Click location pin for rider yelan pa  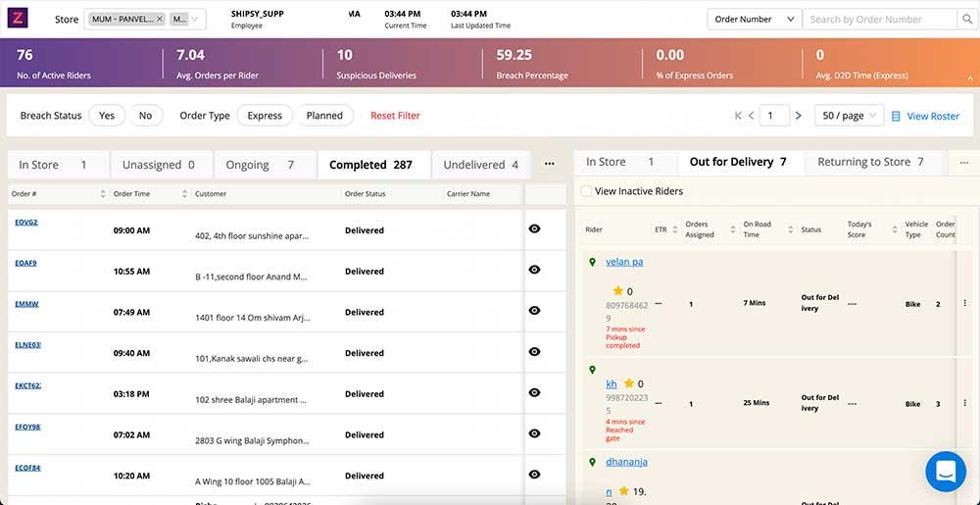click(593, 262)
